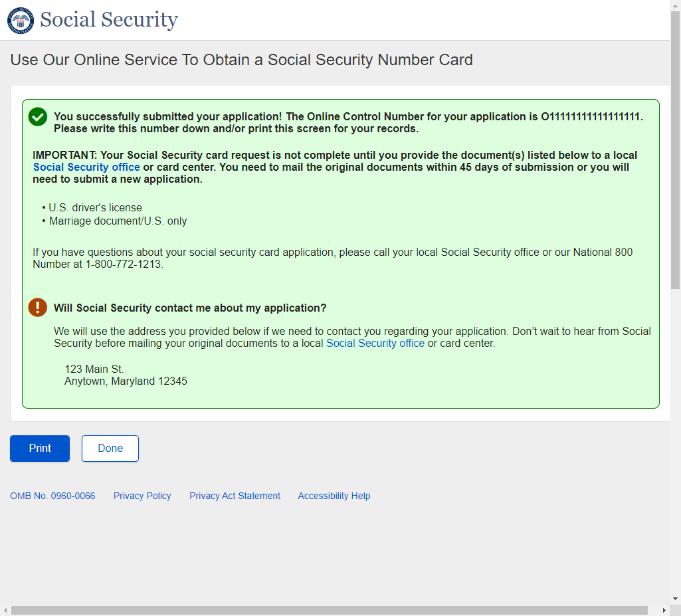The image size is (681, 616).
Task: Click the vertical scrollbar up arrow
Action: tap(675, 5)
